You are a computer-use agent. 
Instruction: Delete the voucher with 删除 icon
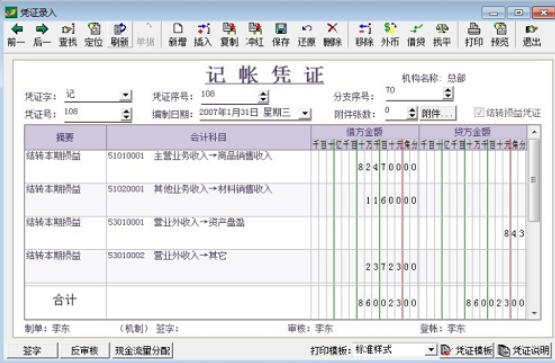coord(332,35)
